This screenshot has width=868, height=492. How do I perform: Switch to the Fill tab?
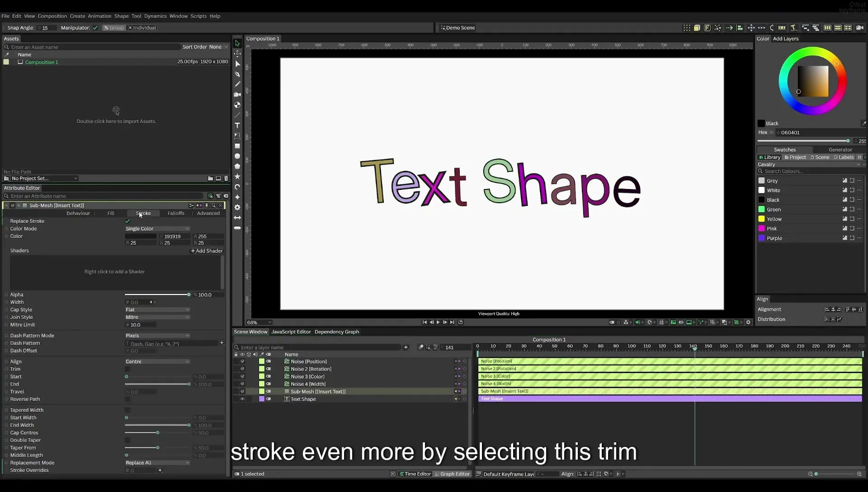(111, 213)
